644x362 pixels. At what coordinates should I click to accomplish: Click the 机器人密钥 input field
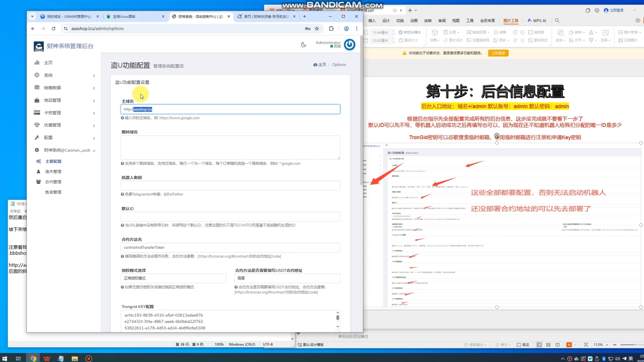[x=230, y=186]
